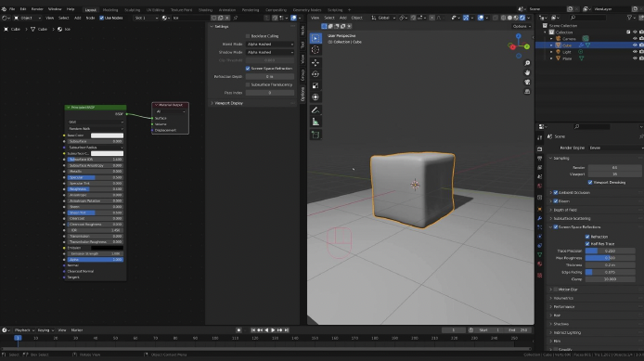Open the Shadow Mode dropdown
This screenshot has width=644, height=361.
click(270, 52)
